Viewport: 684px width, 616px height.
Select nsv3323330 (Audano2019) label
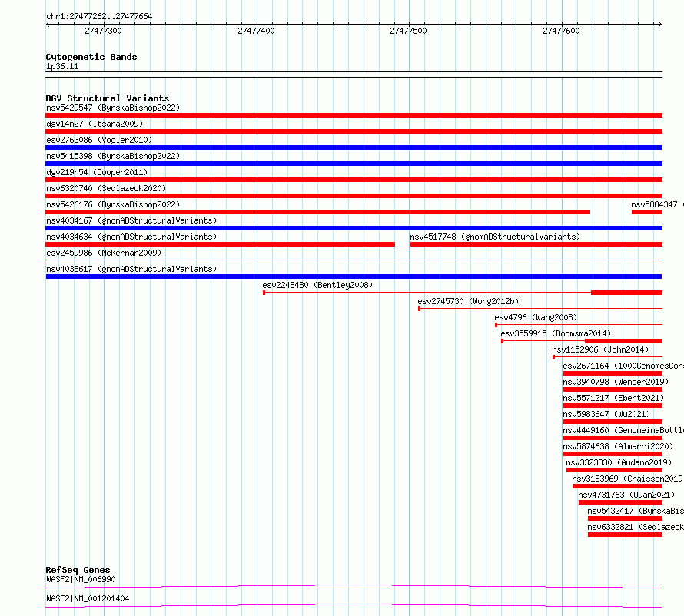[619, 462]
